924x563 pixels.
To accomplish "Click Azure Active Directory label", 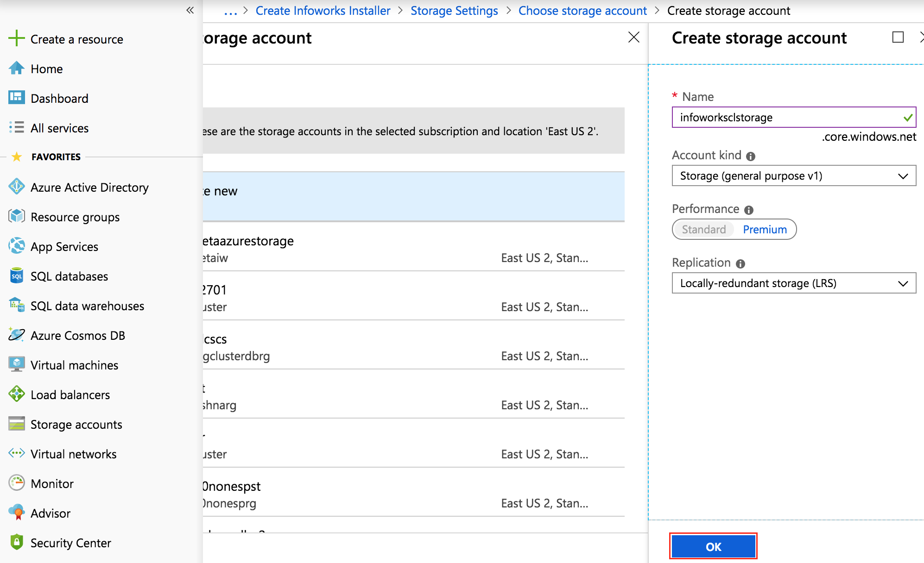I will coord(89,187).
